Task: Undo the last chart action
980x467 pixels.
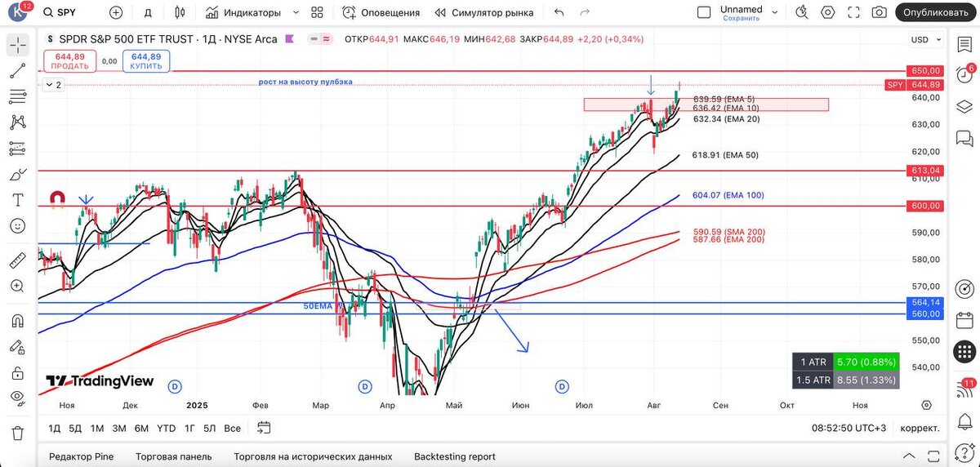Action: click(x=559, y=12)
